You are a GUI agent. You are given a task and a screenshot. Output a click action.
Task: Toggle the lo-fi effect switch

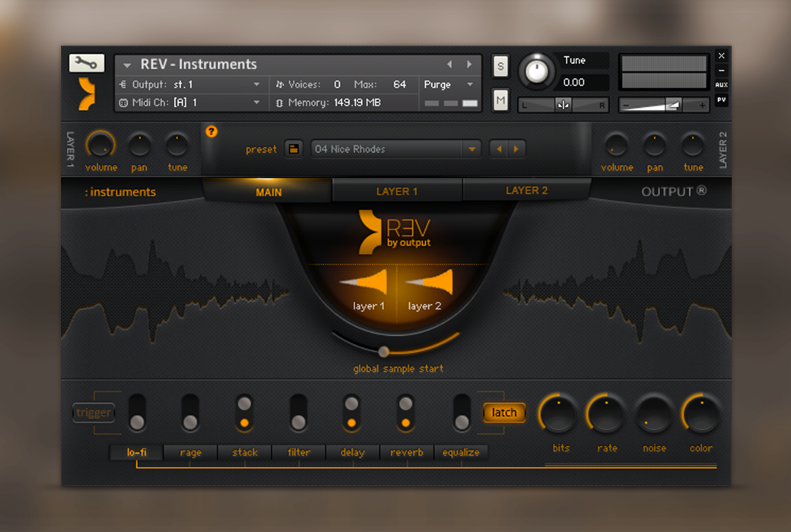point(137,413)
